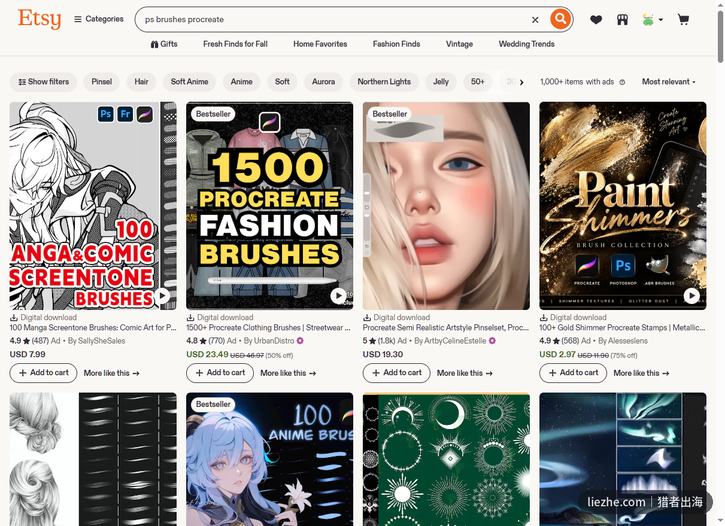Screen dimensions: 725x526
Task: Clear the search text with X icon
Action: pyautogui.click(x=535, y=20)
